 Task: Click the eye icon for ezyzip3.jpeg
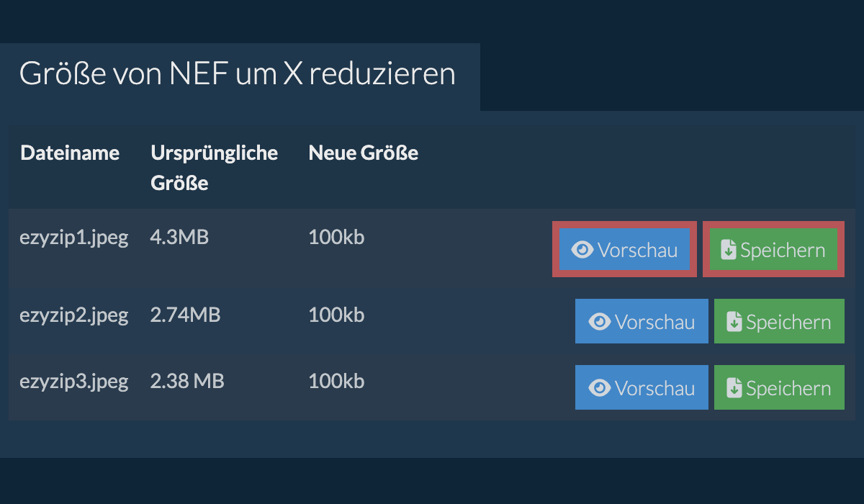[x=600, y=388]
